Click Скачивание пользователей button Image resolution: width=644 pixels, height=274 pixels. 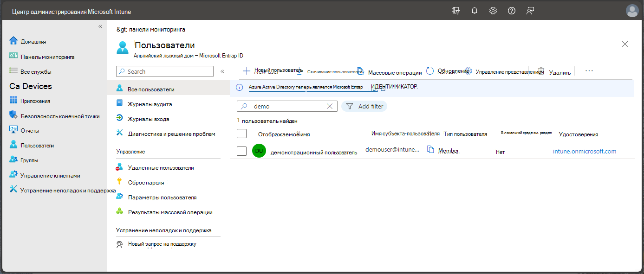click(329, 72)
